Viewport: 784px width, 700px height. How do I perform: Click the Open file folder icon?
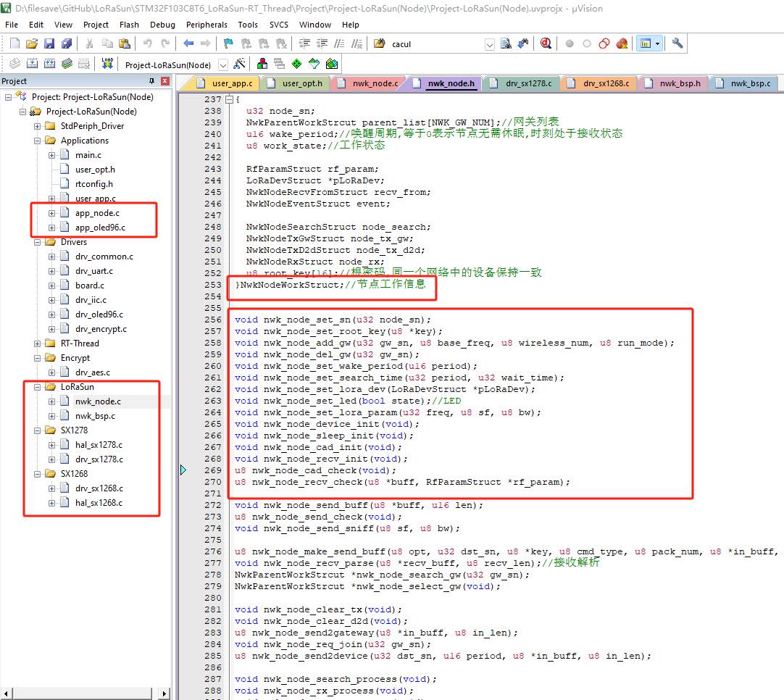32,43
